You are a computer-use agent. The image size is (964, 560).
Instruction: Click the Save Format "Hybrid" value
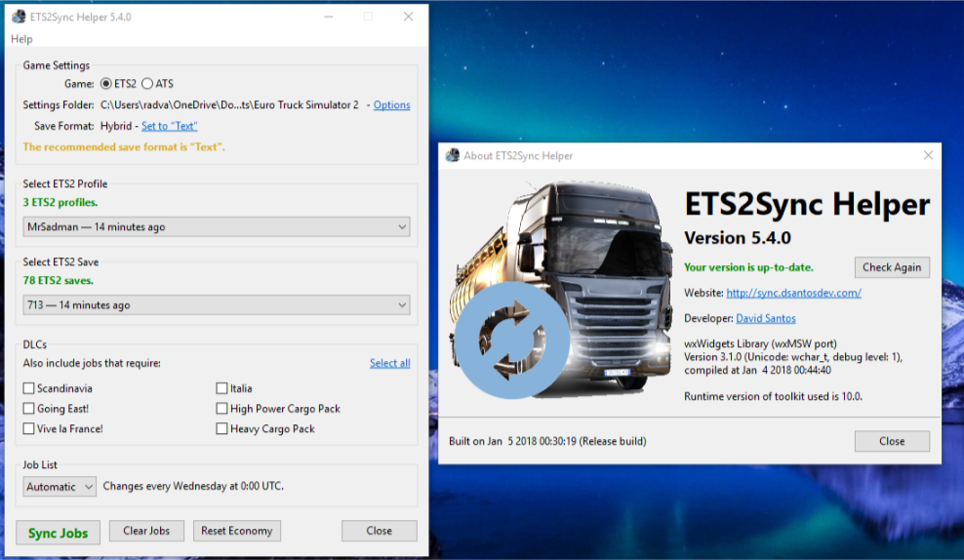[x=116, y=126]
